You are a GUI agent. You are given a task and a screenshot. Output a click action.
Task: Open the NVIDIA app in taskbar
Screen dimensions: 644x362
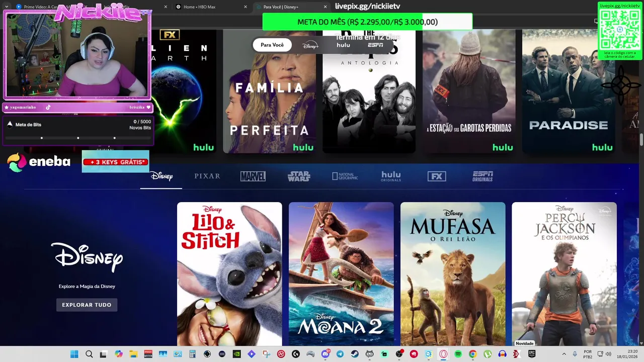pos(236,354)
